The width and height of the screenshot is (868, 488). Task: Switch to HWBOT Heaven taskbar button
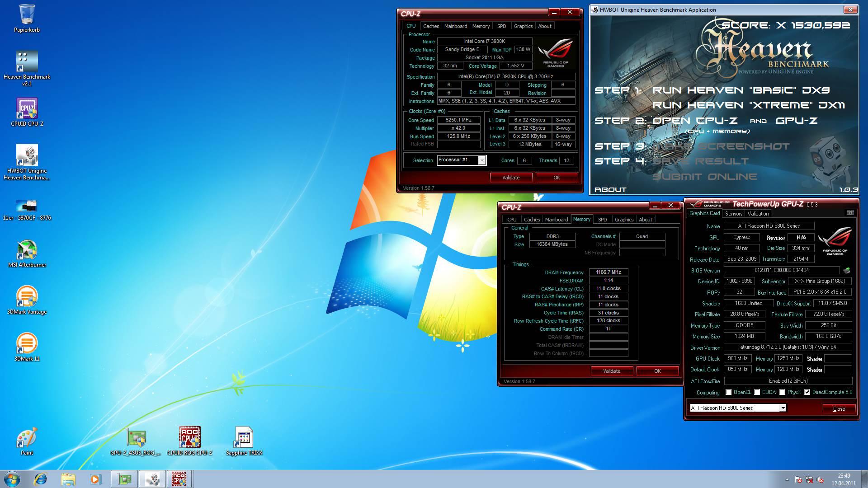(x=152, y=479)
